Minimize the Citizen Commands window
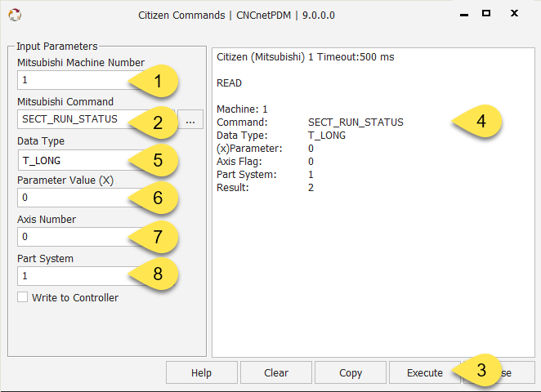 click(464, 14)
